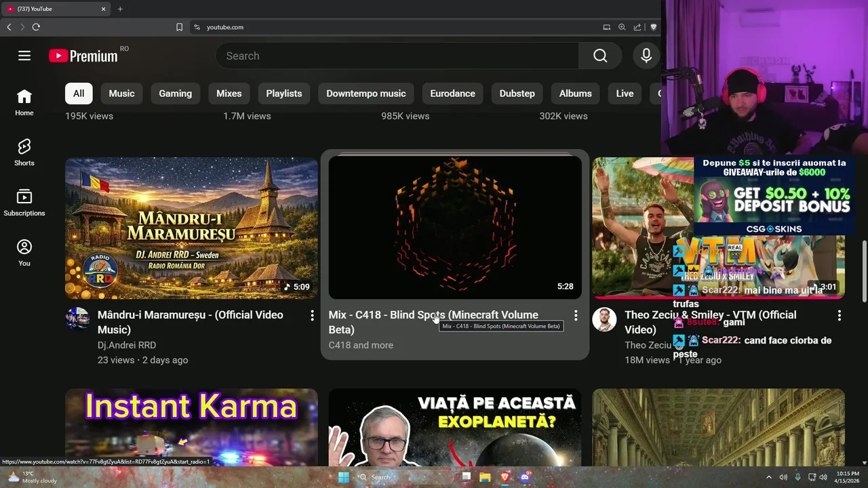Select the Mixes filter chip
868x488 pixels.
click(229, 94)
